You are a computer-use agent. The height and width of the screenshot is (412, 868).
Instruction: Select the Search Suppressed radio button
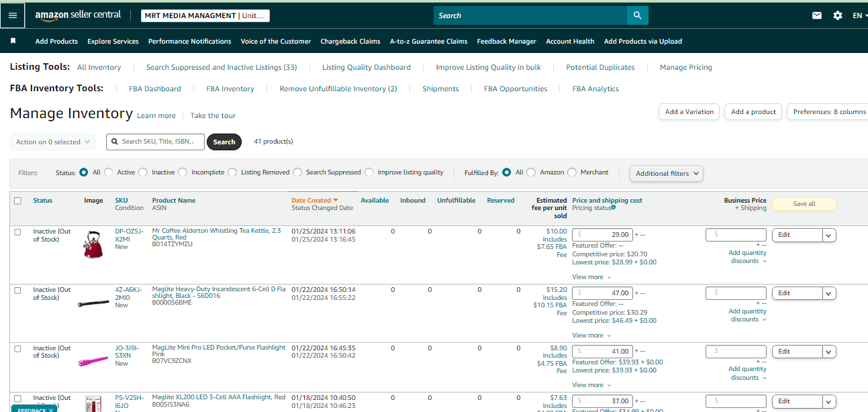[297, 172]
